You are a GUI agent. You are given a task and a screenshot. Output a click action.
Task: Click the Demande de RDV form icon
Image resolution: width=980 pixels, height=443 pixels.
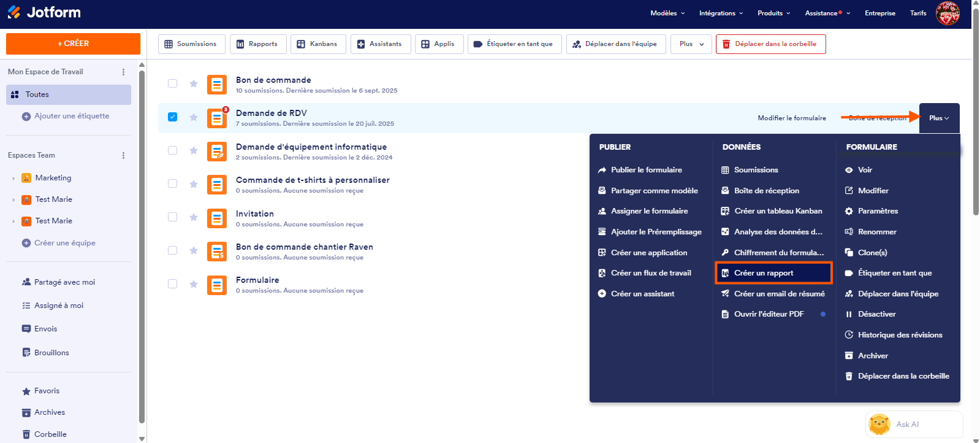point(217,118)
